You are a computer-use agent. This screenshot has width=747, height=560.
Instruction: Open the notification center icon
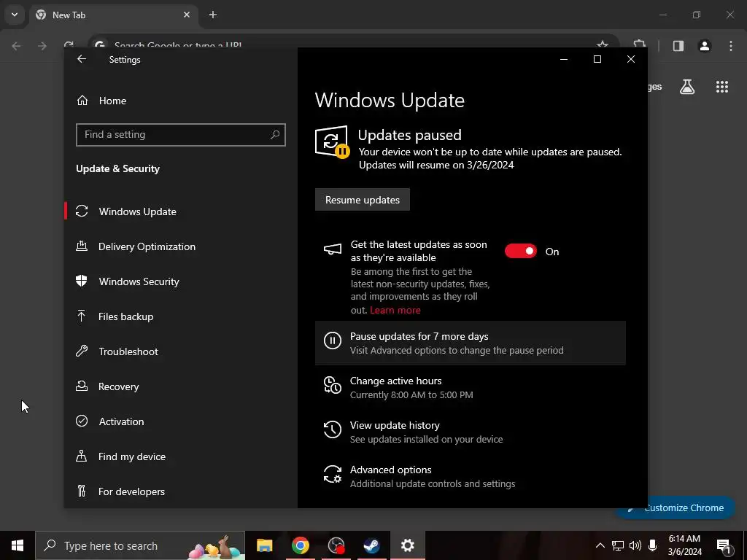(x=724, y=546)
